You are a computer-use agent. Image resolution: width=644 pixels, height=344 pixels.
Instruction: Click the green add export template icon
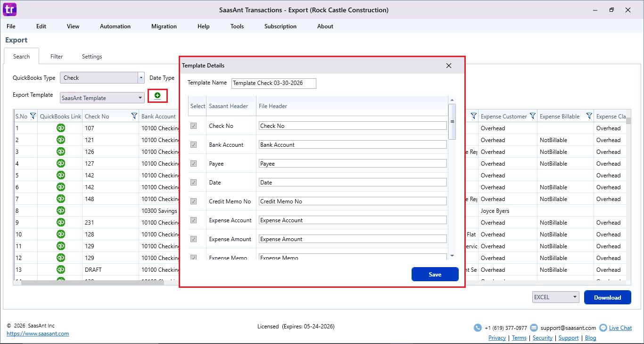157,96
